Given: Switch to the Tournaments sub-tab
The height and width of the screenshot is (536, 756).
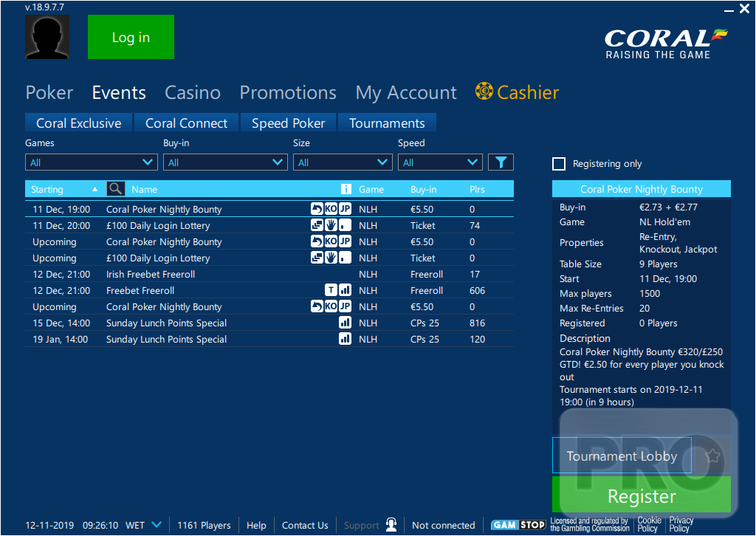Looking at the screenshot, I should point(387,123).
